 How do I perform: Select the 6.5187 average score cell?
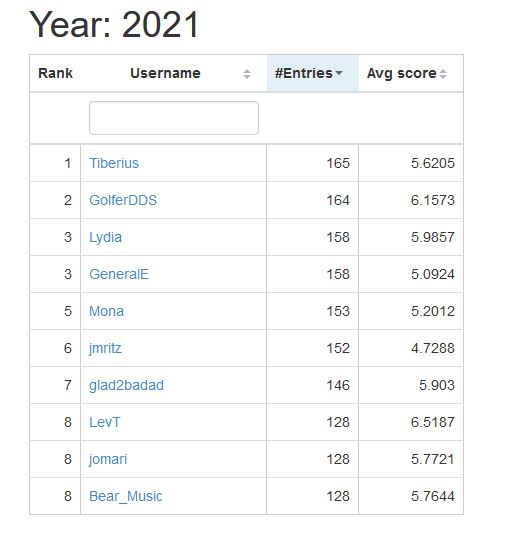coord(411,422)
